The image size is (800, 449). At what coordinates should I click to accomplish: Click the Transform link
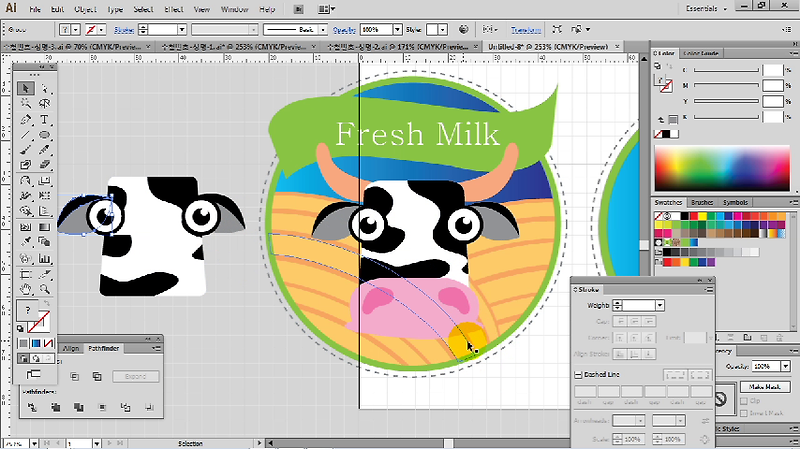(x=526, y=30)
